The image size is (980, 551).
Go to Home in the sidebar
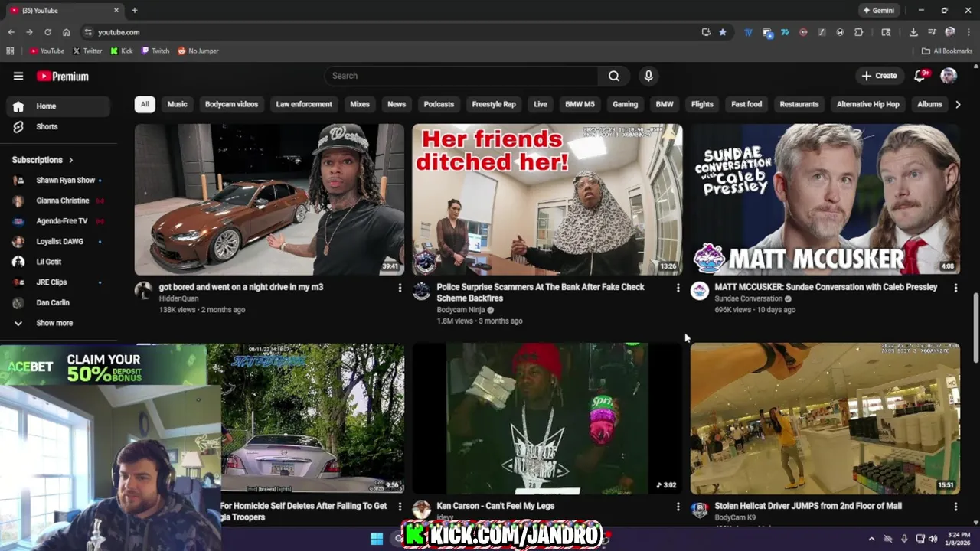[x=58, y=106]
